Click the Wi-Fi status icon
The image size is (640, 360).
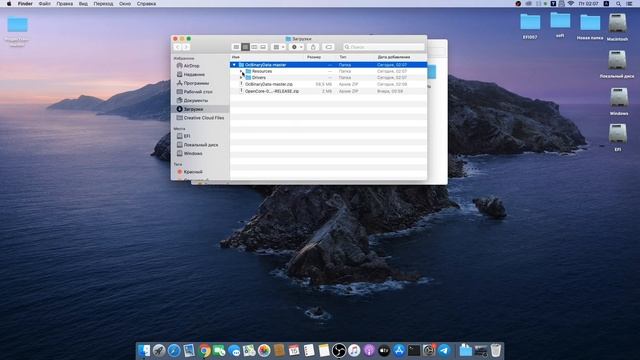pos(571,4)
